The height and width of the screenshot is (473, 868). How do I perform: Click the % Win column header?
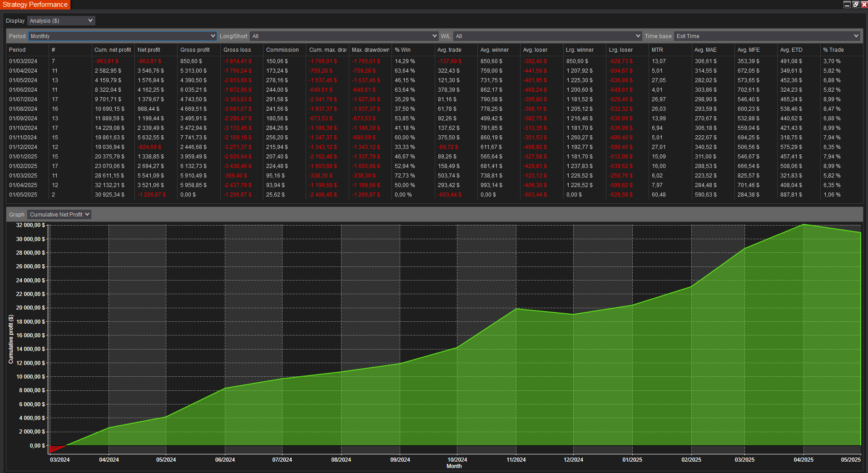point(413,50)
